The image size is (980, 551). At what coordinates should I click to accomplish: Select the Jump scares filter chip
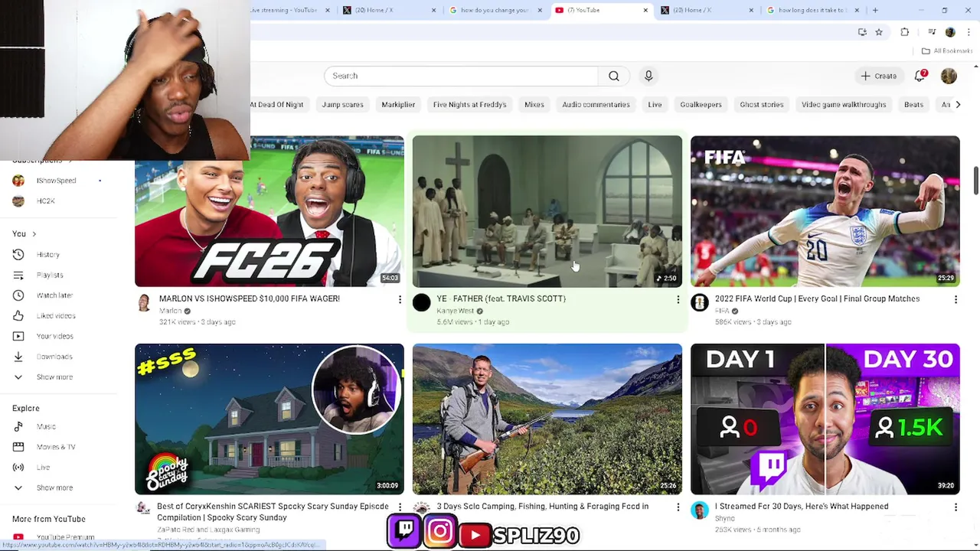342,104
